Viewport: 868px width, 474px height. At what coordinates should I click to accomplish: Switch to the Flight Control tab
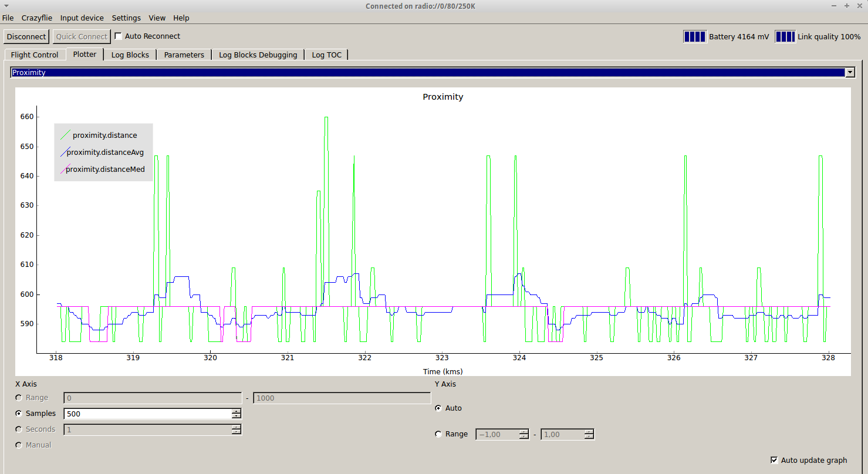(x=35, y=55)
